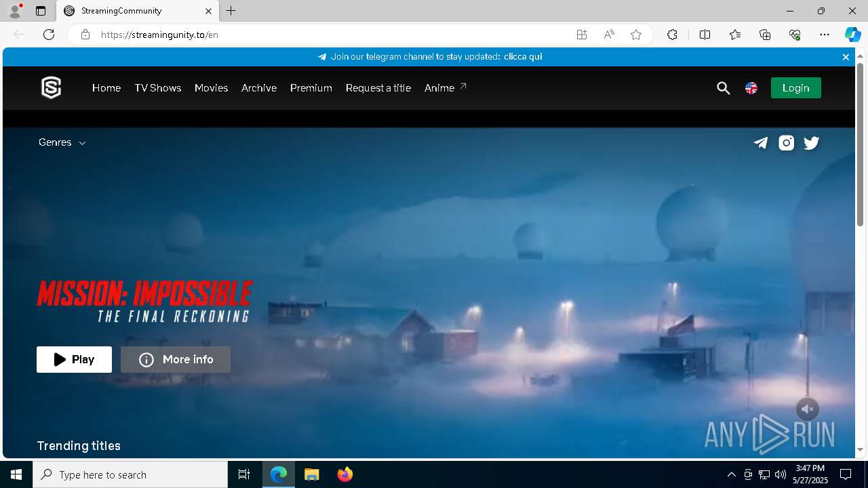Show hidden system tray icons
Screen dimensions: 868x488
tap(732, 474)
